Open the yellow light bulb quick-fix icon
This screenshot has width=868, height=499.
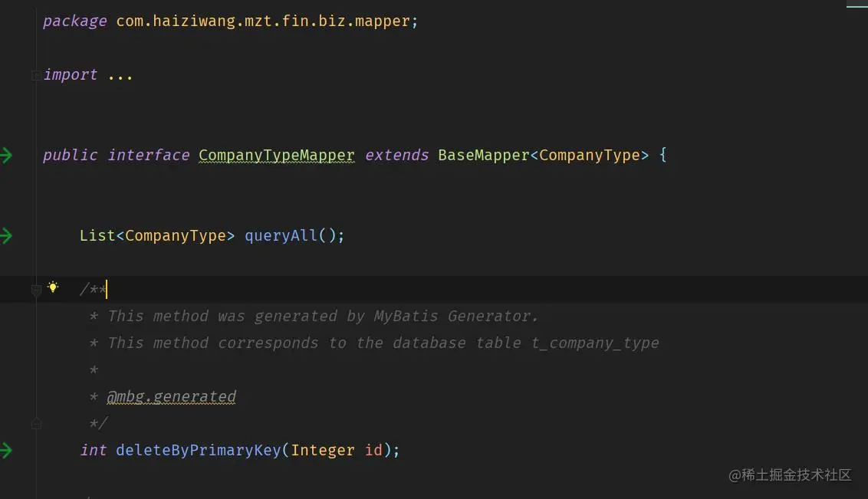53,287
